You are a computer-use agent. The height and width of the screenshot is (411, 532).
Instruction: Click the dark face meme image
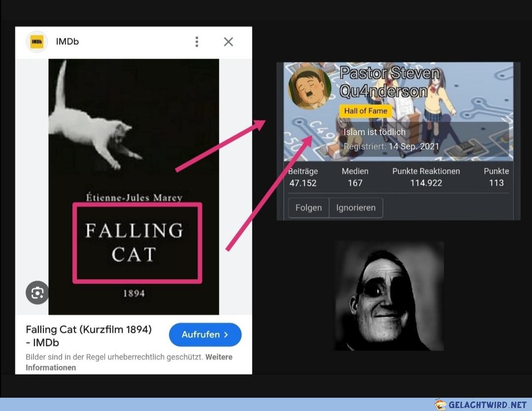tap(389, 296)
